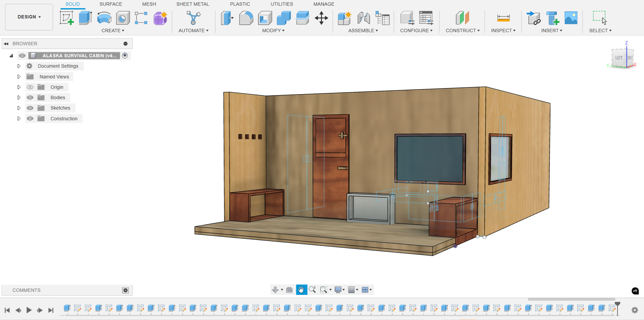Expand the Sketches folder

(x=19, y=108)
